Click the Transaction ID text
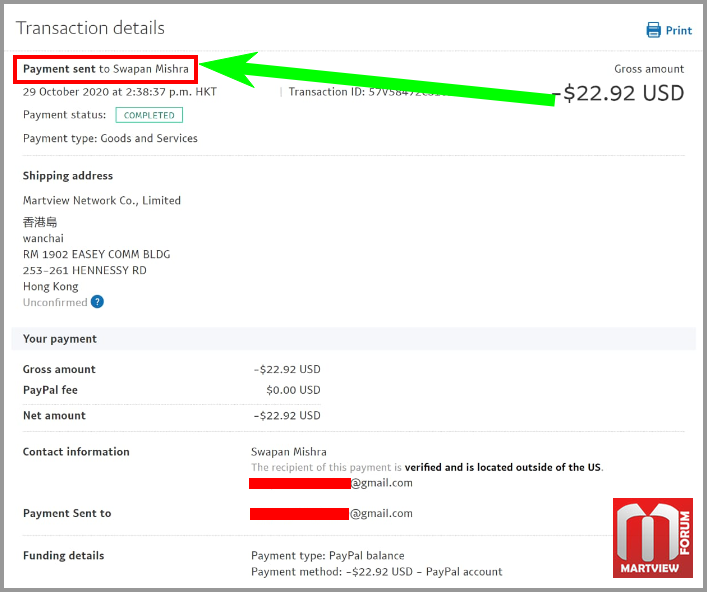The height and width of the screenshot is (592, 707). point(367,92)
